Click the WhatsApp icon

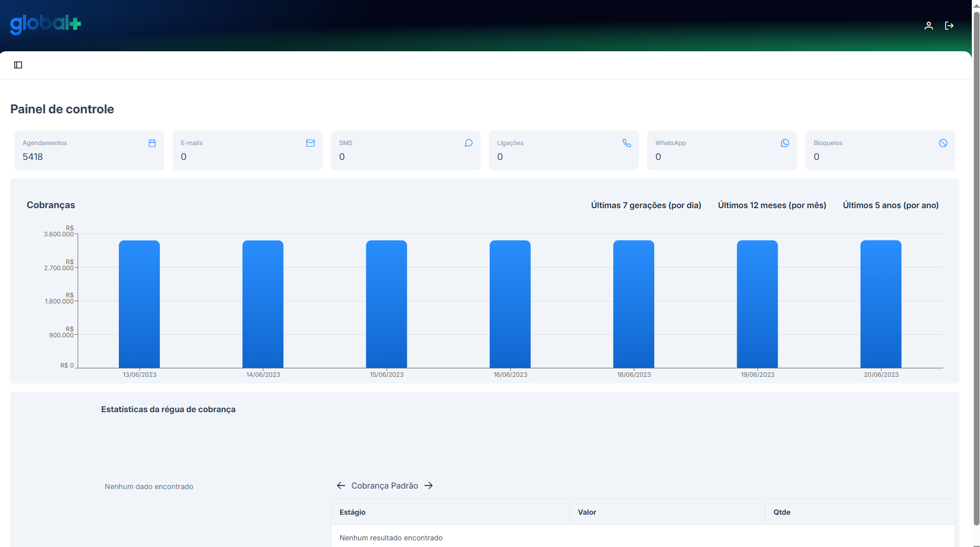click(x=785, y=144)
